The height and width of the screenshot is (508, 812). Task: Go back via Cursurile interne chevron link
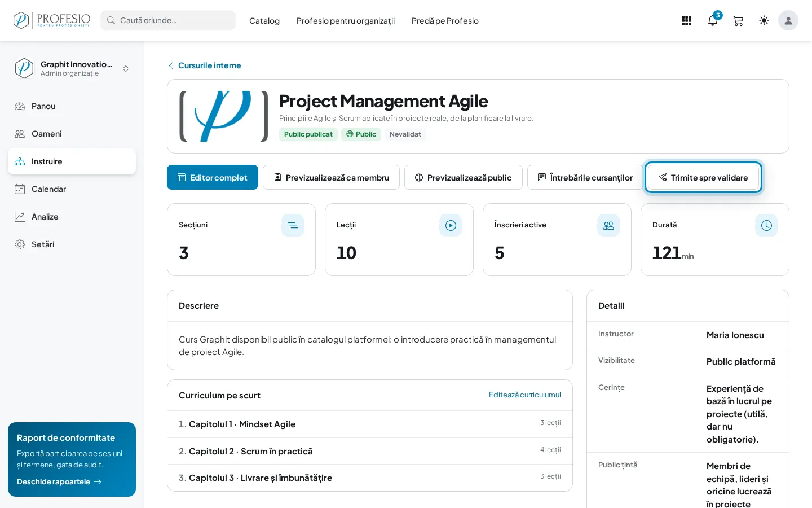click(x=205, y=65)
